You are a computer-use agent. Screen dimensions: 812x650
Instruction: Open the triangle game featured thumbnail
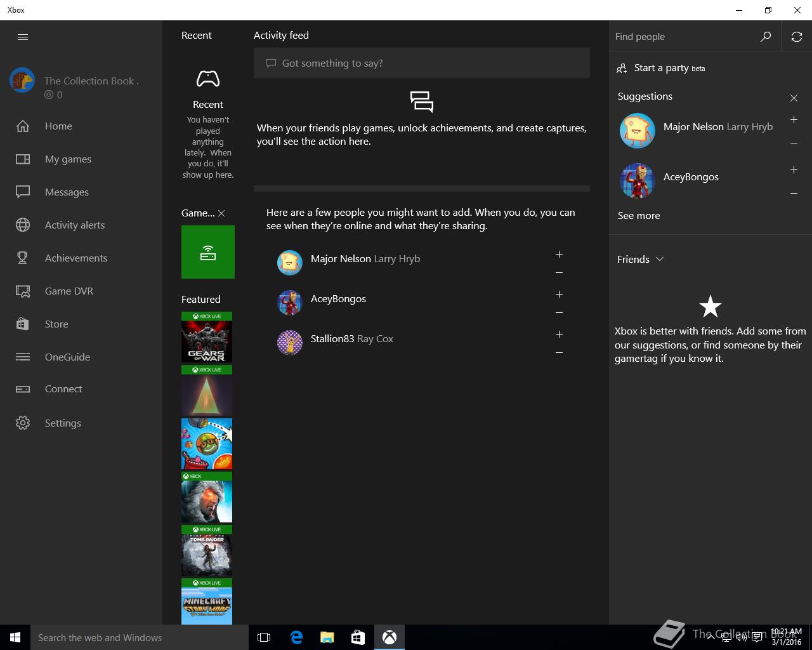pos(207,390)
